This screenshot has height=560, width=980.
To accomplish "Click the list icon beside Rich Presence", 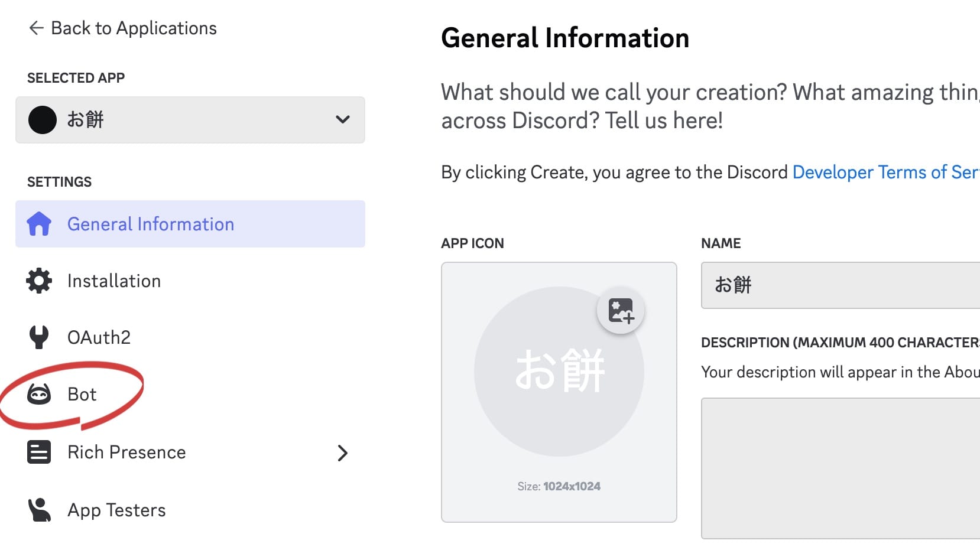I will tap(39, 452).
